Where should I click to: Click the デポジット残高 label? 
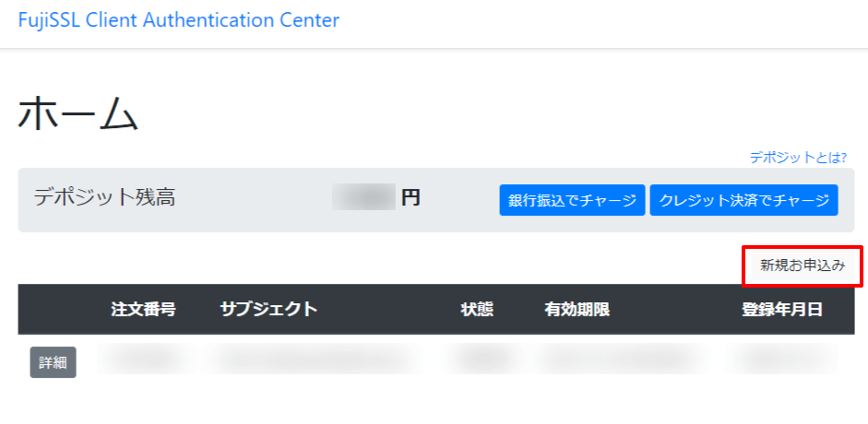(104, 197)
